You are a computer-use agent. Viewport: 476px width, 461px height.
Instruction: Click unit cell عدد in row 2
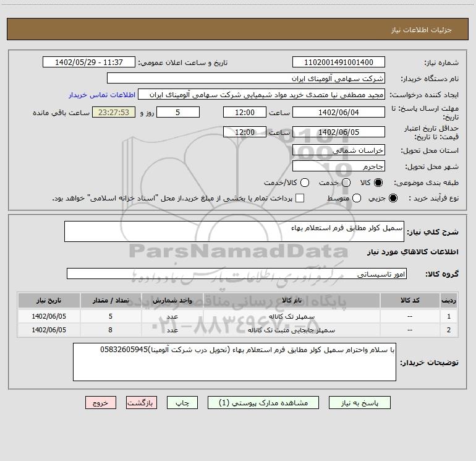[172, 330]
